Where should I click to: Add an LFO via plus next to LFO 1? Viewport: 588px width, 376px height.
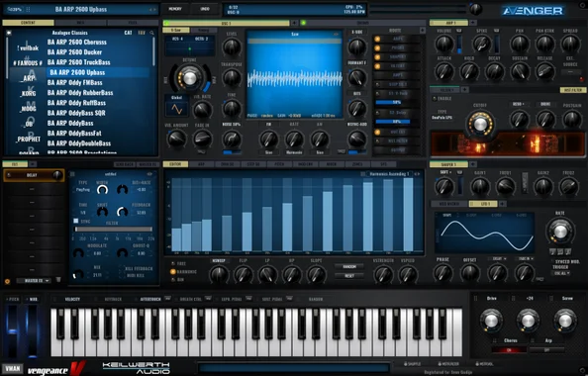point(502,204)
